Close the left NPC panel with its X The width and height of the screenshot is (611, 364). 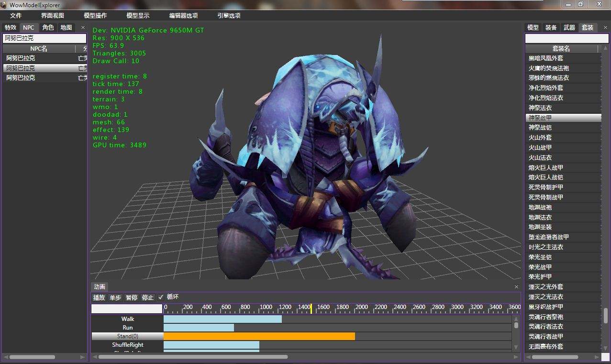coord(83,28)
